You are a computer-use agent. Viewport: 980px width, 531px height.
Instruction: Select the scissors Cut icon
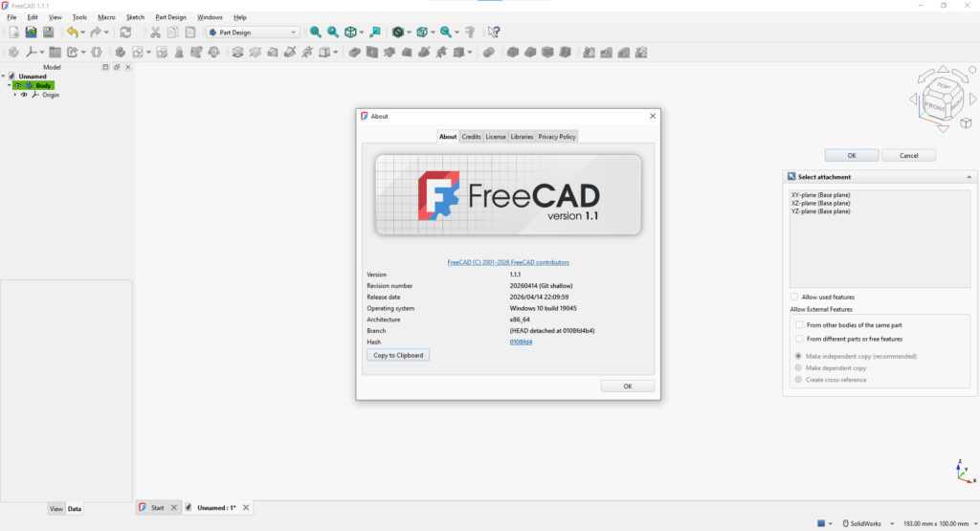(156, 33)
